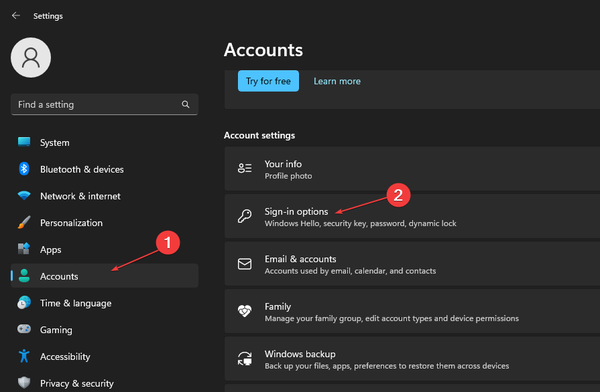Click the Network wifi icon
The image size is (600, 392).
tap(24, 196)
